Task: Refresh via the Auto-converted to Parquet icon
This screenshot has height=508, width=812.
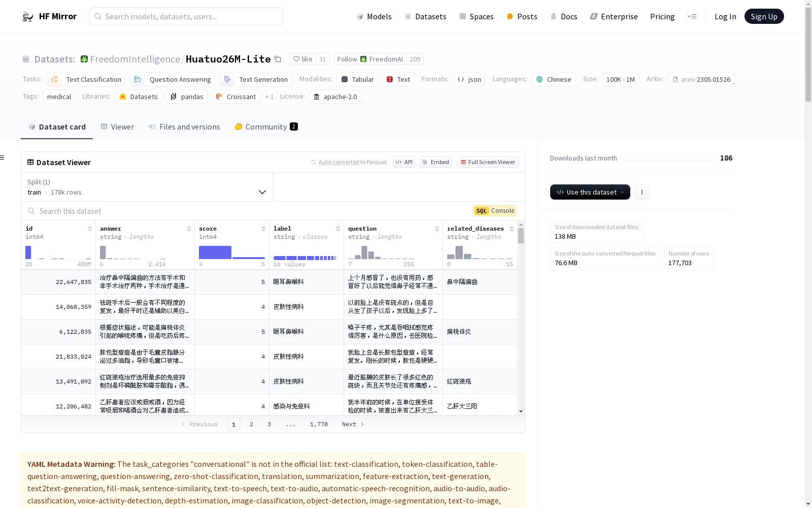Action: (313, 162)
